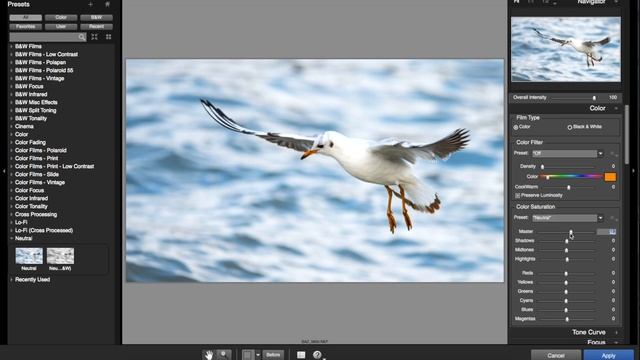This screenshot has height=360, width=640.
Task: Click the right panel vertical scrollbar
Action: tap(627, 135)
